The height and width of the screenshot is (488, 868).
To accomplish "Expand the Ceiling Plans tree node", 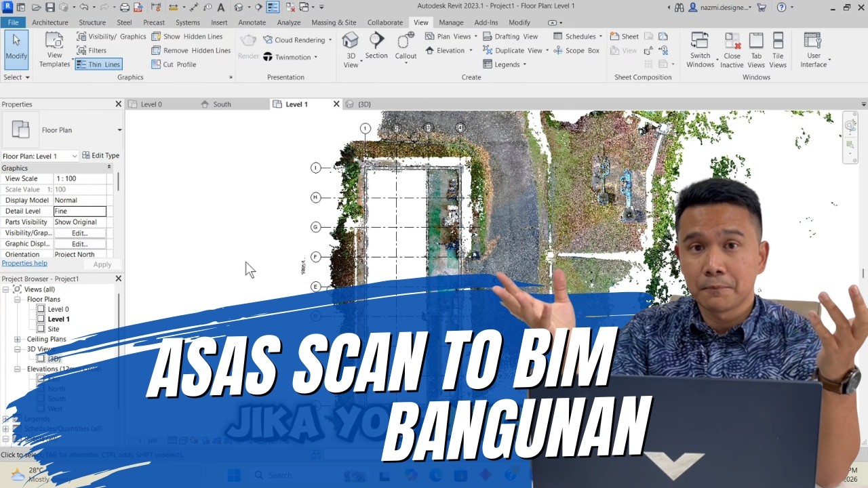I will tap(17, 340).
